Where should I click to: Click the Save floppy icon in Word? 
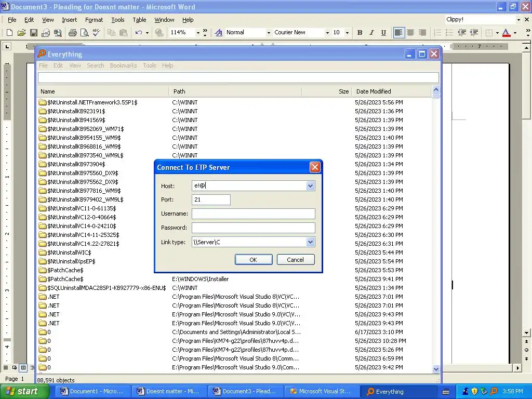[x=34, y=33]
